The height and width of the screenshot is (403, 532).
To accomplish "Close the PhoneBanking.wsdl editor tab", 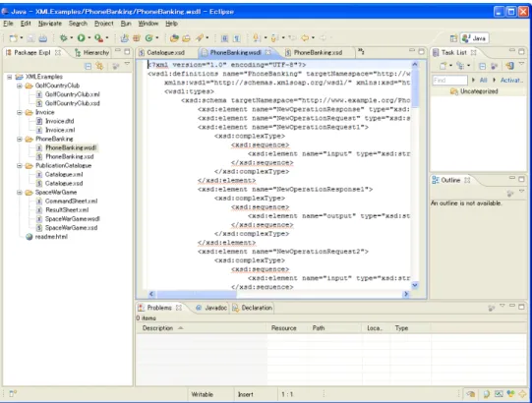I will (x=268, y=52).
